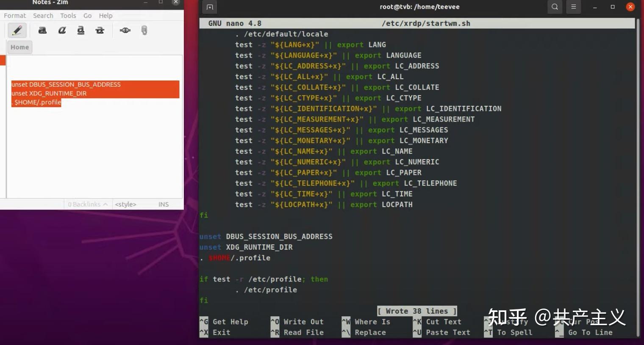Click the "^U Paste Text" nano shortcut

click(441, 333)
